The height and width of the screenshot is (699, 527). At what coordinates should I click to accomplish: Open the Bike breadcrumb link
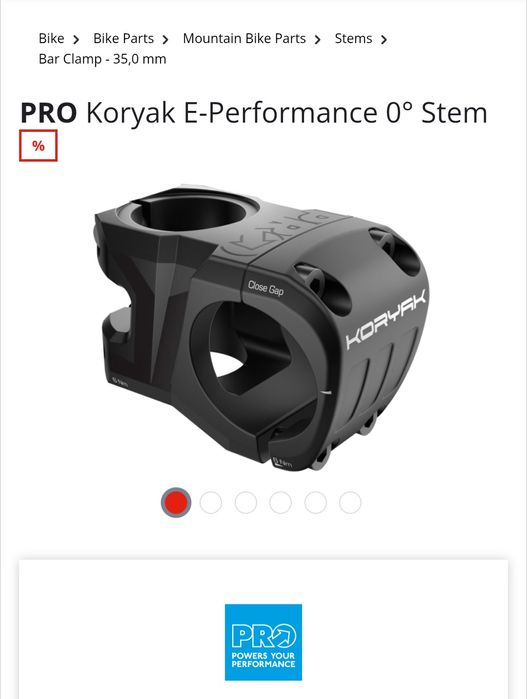(51, 38)
